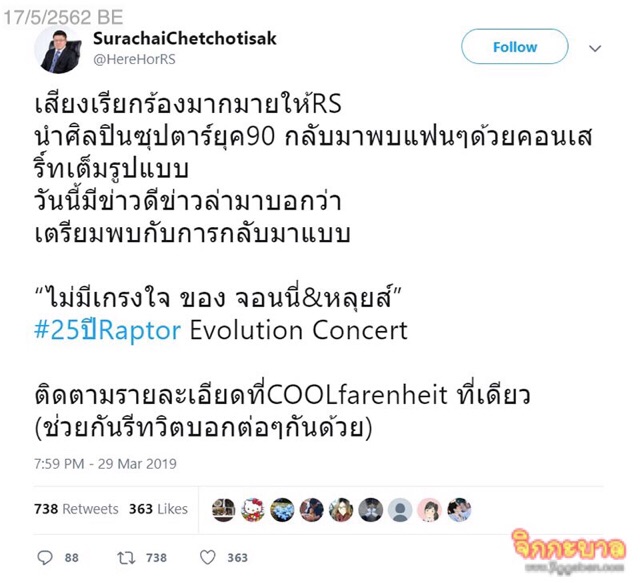The image size is (640, 583).
Task: Open the pink cartoon girl avatar
Action: 429,510
